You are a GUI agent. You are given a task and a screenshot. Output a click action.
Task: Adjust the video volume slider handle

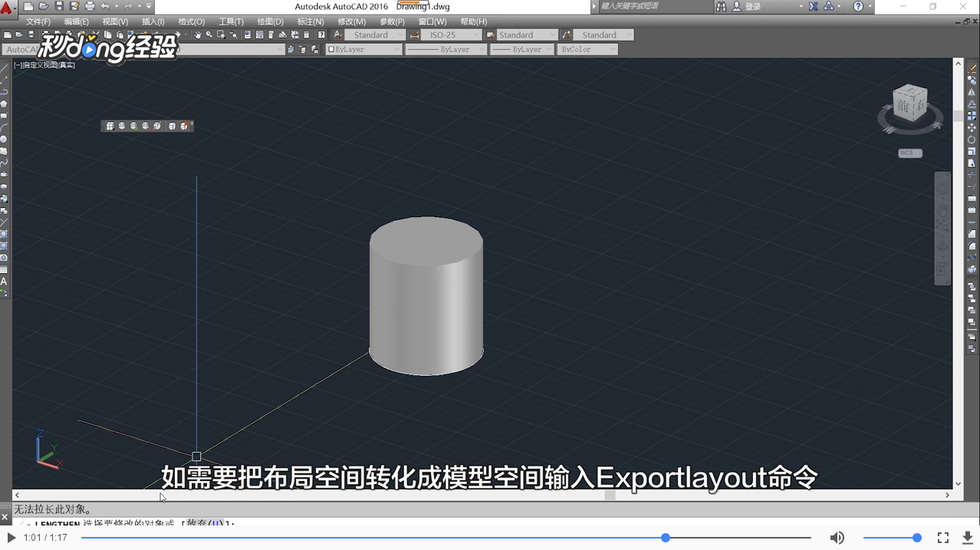916,538
